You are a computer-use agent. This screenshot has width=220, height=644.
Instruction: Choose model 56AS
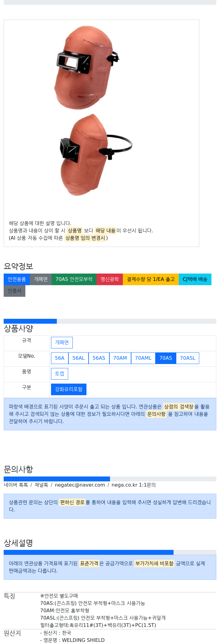tap(99, 358)
